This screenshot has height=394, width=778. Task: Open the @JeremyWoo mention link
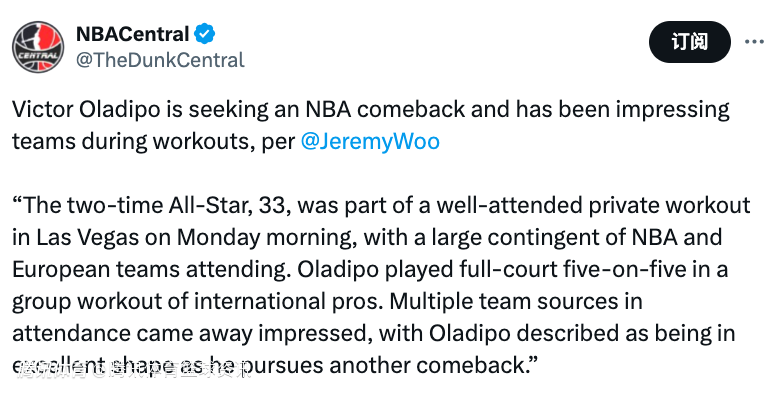click(x=370, y=141)
